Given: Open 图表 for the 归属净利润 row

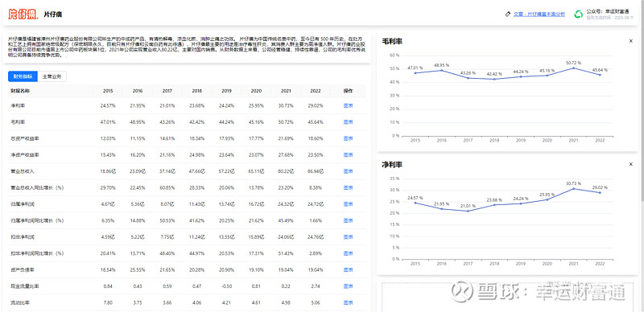Looking at the screenshot, I should click(348, 204).
